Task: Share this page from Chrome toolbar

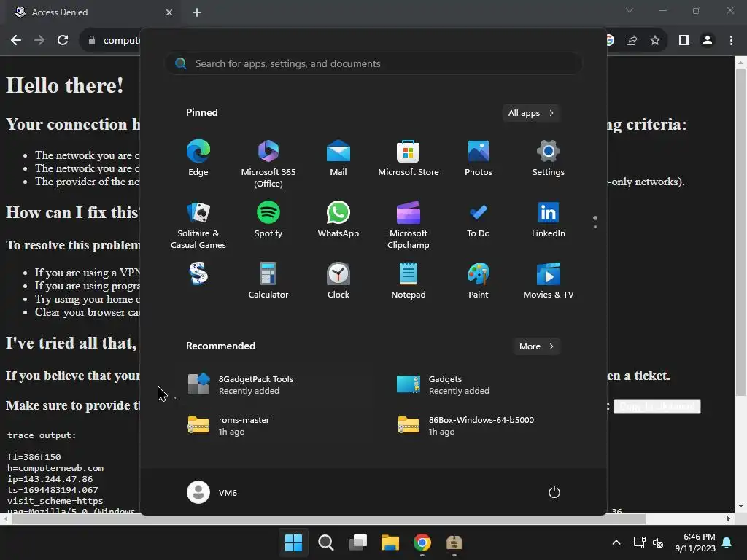Action: pyautogui.click(x=632, y=41)
